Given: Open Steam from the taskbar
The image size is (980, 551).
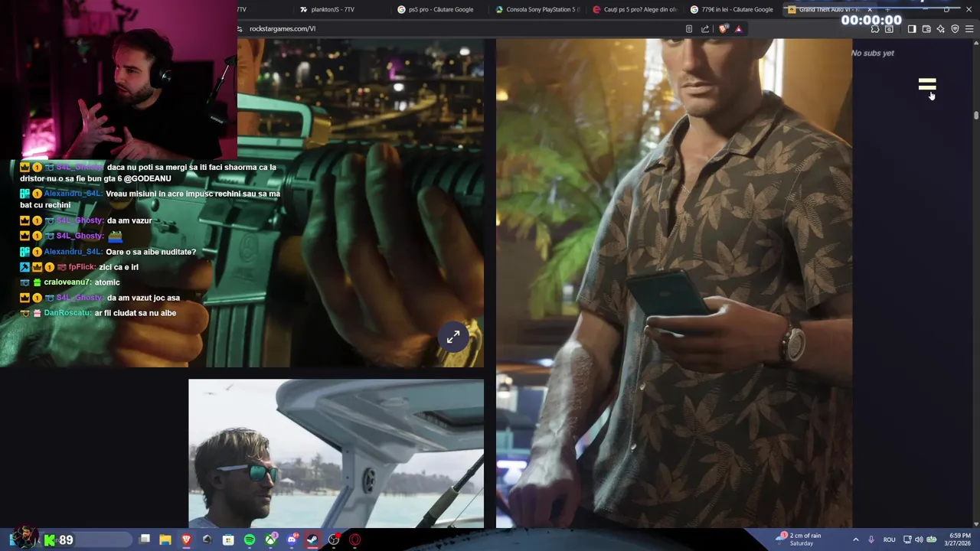Looking at the screenshot, I should click(312, 540).
